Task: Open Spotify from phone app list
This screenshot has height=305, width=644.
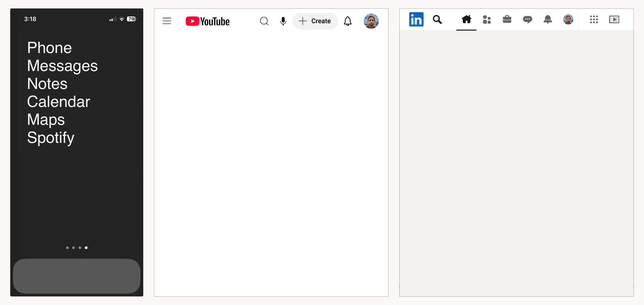Action: click(51, 137)
